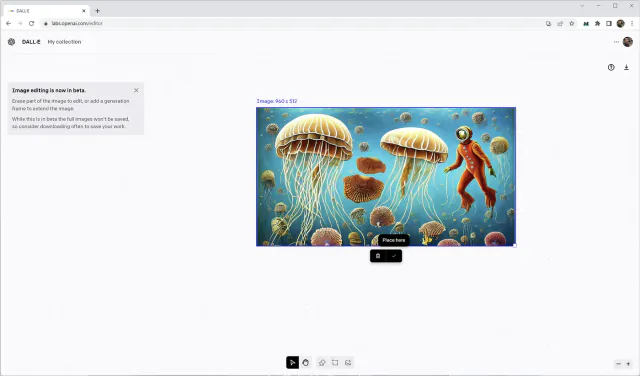Open the tab search dropdown chevron
Screen dimensions: 640x376
click(x=582, y=6)
